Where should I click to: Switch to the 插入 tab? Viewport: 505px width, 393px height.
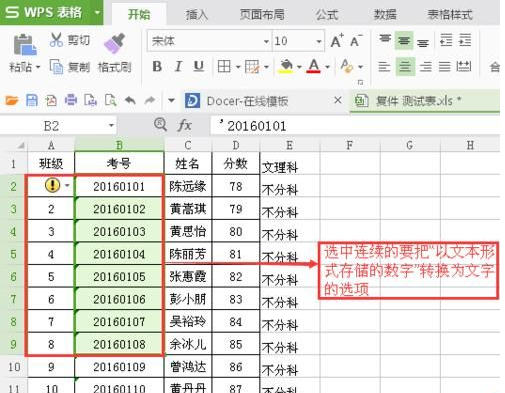point(197,14)
